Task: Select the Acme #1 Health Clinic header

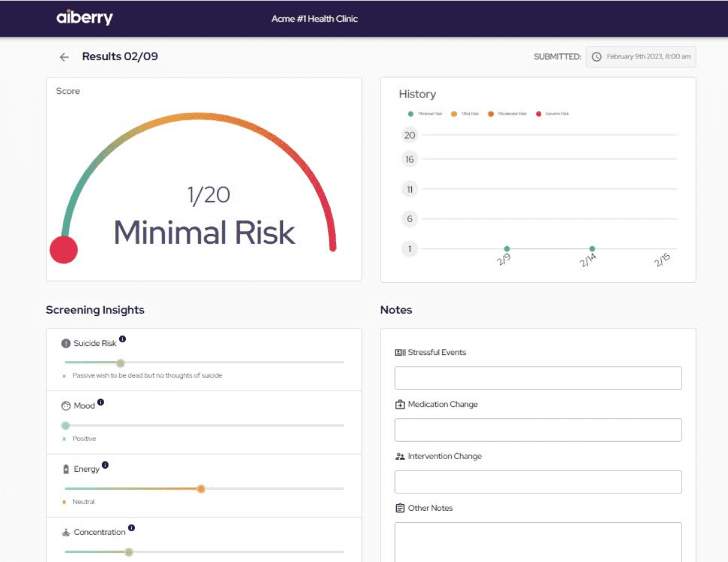Action: click(314, 19)
